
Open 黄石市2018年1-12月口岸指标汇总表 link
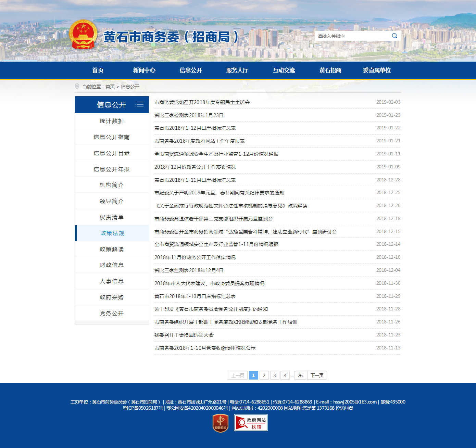coord(195,128)
